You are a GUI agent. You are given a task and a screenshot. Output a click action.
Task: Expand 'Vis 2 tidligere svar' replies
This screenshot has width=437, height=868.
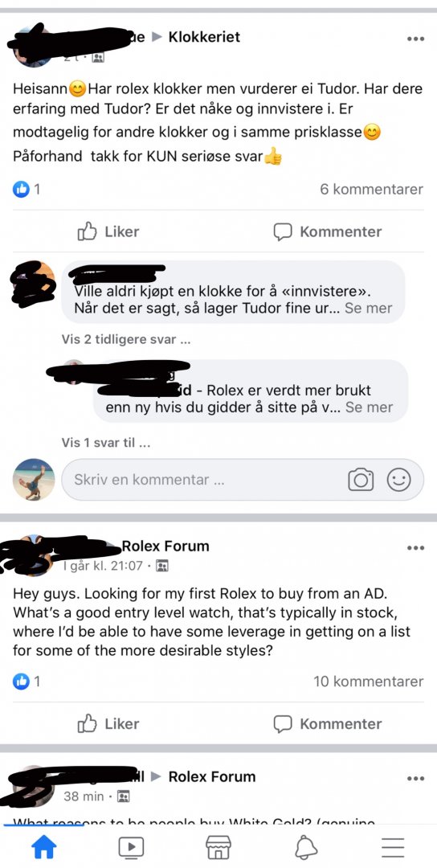(x=126, y=340)
